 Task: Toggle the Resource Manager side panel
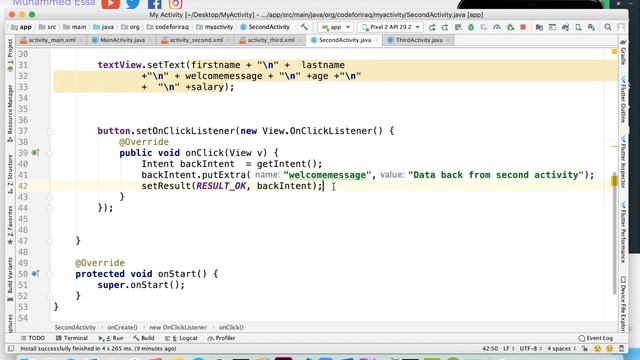(x=10, y=113)
